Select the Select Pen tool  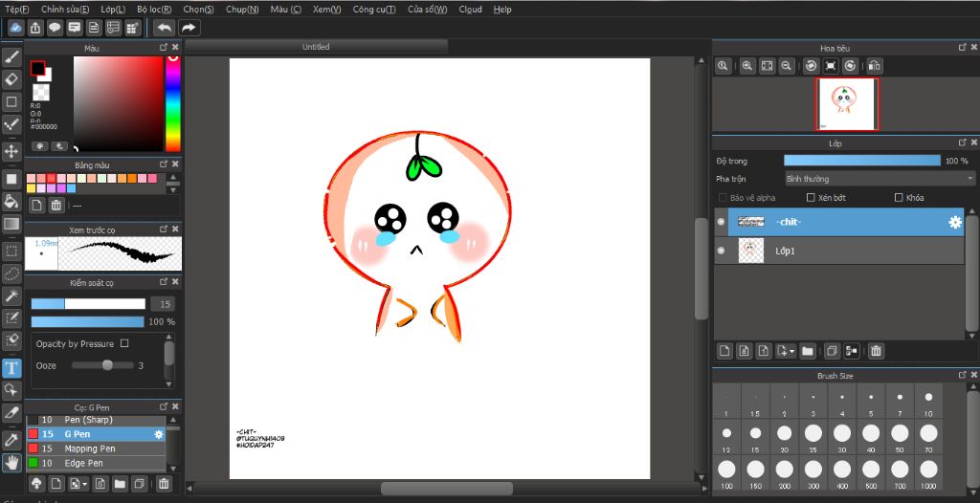11,318
